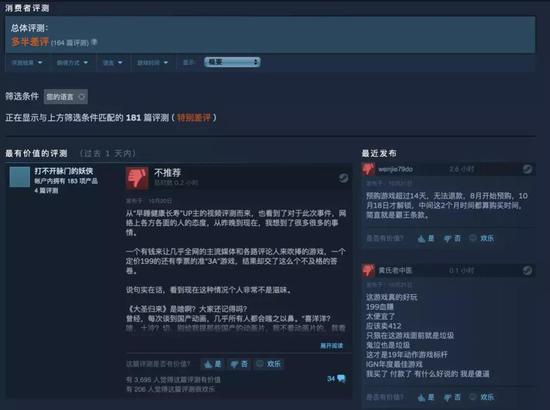Click Steam source icon on 不推荐 review

pos(343,178)
